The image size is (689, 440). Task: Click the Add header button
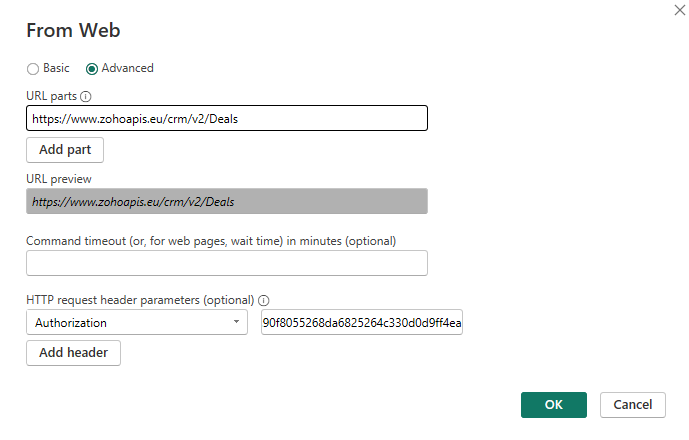(x=73, y=353)
